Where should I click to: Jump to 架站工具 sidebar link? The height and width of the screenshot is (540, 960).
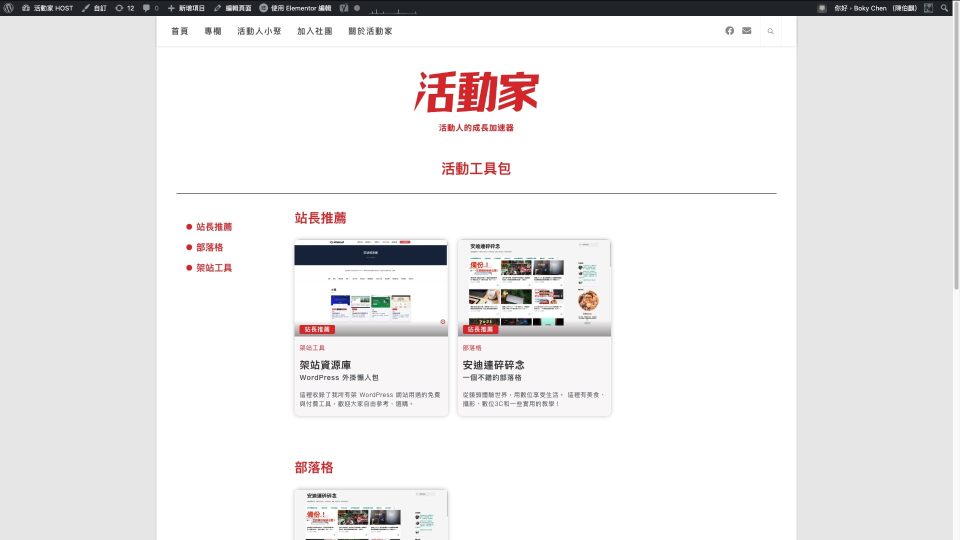pos(214,268)
